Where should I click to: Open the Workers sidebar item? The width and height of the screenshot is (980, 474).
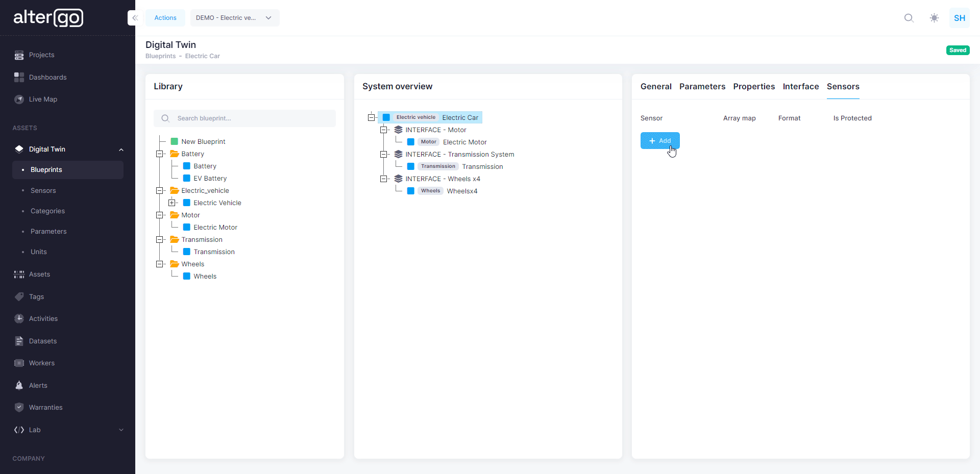click(x=41, y=363)
